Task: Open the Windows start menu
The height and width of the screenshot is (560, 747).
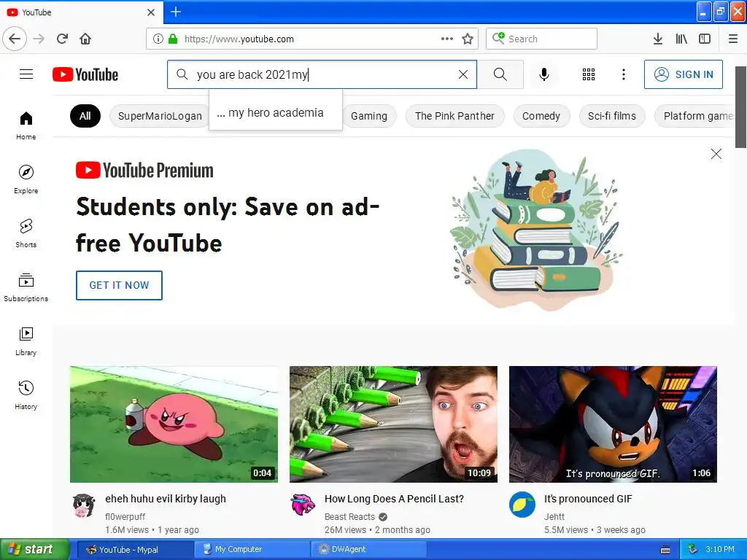Action: click(x=34, y=550)
